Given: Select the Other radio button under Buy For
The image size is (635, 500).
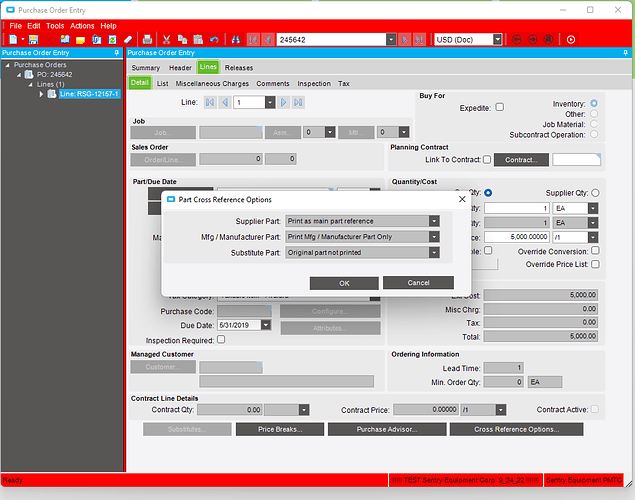Looking at the screenshot, I should click(x=594, y=114).
